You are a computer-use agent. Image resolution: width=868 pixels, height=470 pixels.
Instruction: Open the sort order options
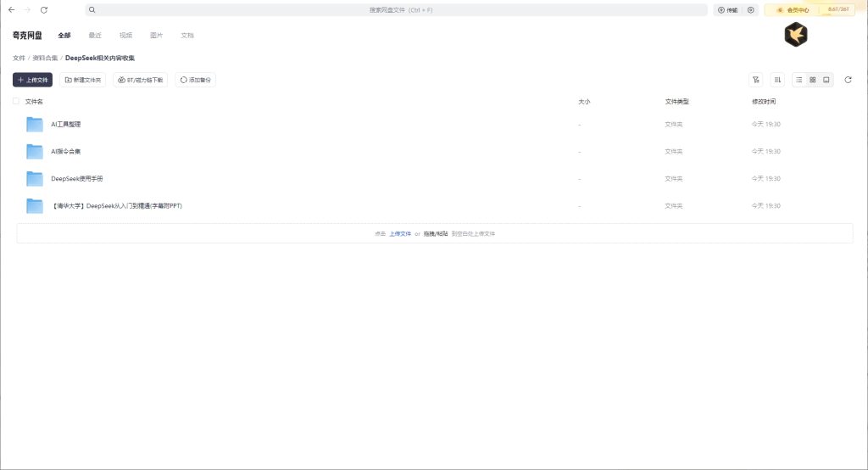pyautogui.click(x=777, y=80)
